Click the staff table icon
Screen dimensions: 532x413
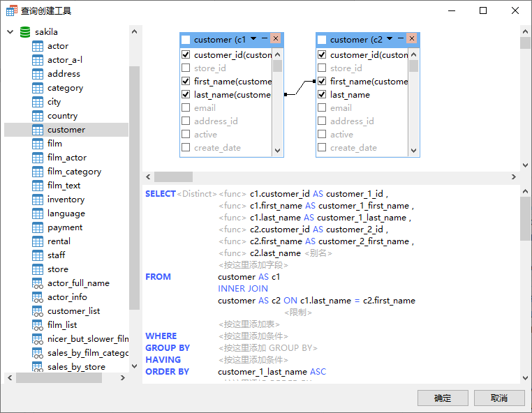click(38, 255)
